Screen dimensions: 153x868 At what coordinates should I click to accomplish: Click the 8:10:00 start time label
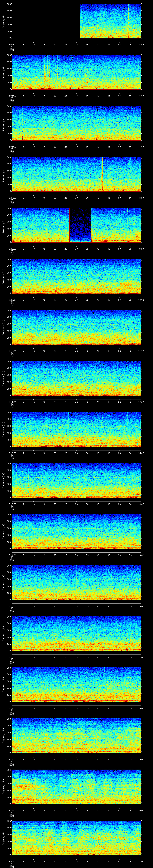[12, 351]
